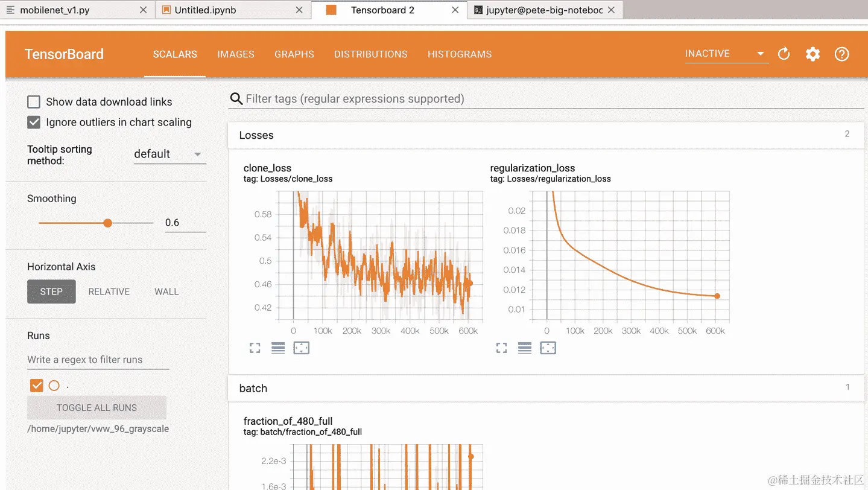Image resolution: width=868 pixels, height=490 pixels.
Task: Open the jupyter@pete-big-notebook terminal tab
Action: click(x=545, y=10)
